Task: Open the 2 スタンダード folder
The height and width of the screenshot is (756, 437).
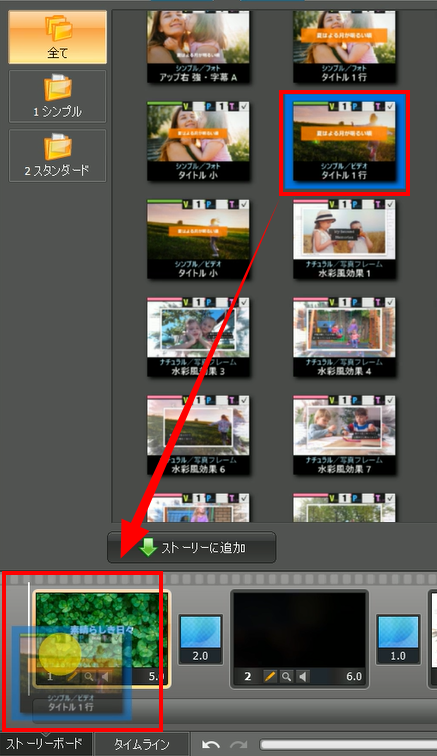Action: click(57, 155)
